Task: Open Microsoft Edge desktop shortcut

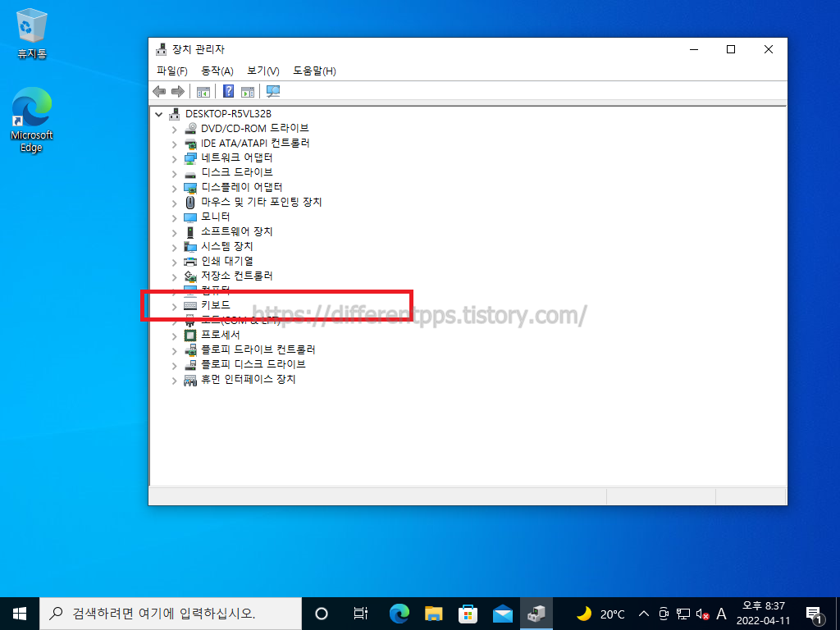Action: [x=32, y=119]
